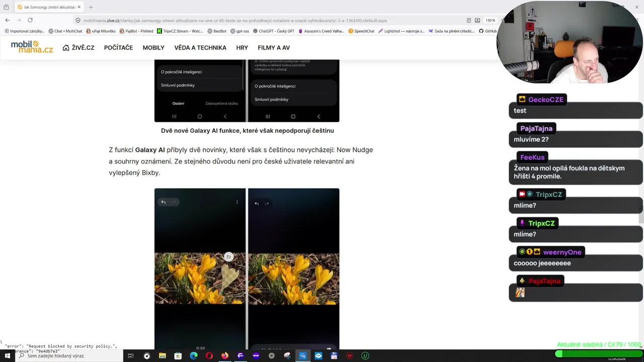Image resolution: width=644 pixels, height=362 pixels.
Task: Open MOBILY menu section
Action: pyautogui.click(x=153, y=48)
